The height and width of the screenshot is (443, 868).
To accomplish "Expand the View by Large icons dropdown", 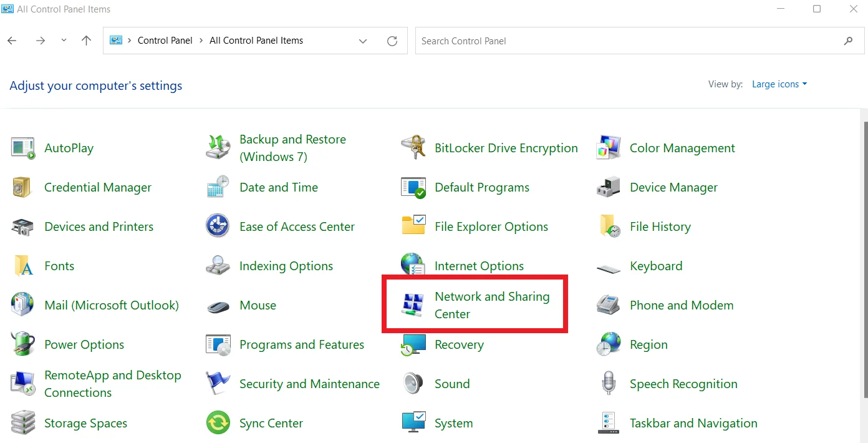I will [779, 84].
